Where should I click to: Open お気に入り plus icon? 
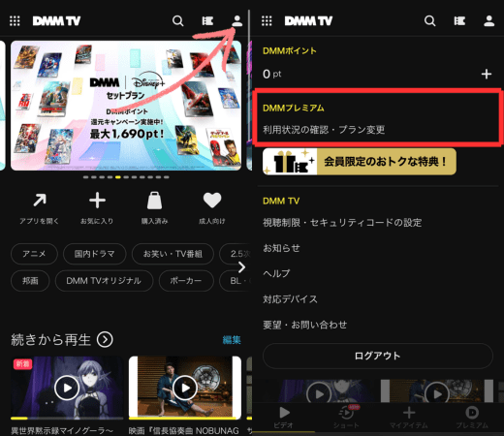[97, 201]
